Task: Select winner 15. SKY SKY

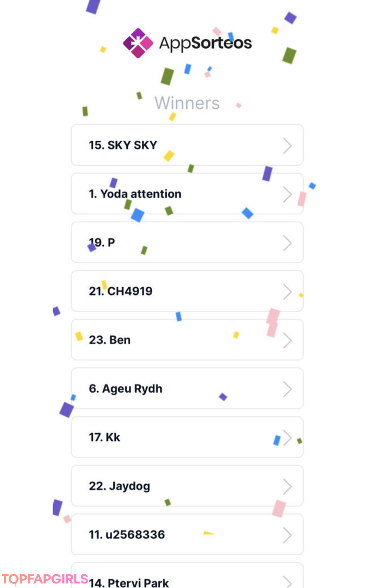Action: click(187, 145)
